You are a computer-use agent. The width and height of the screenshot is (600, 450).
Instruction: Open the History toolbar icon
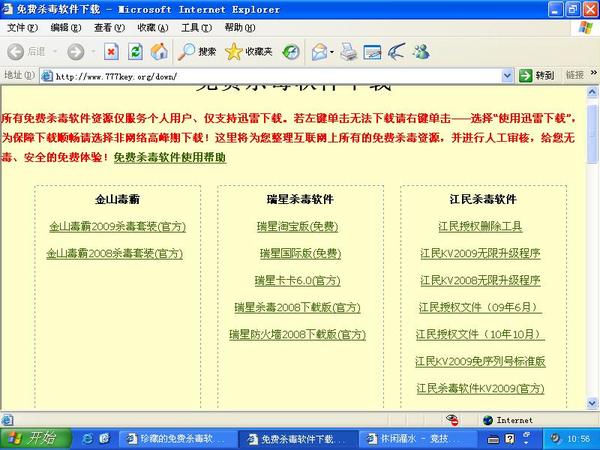click(x=291, y=52)
